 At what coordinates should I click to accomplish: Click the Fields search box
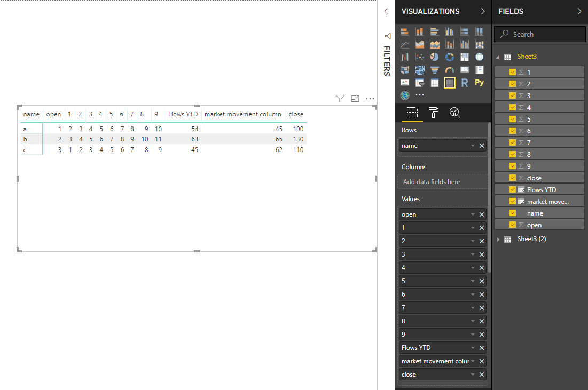(x=539, y=34)
